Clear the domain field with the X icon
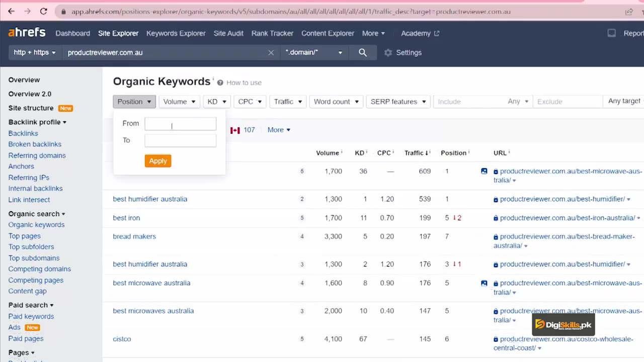Screen dimensions: 644x362 pos(271,52)
